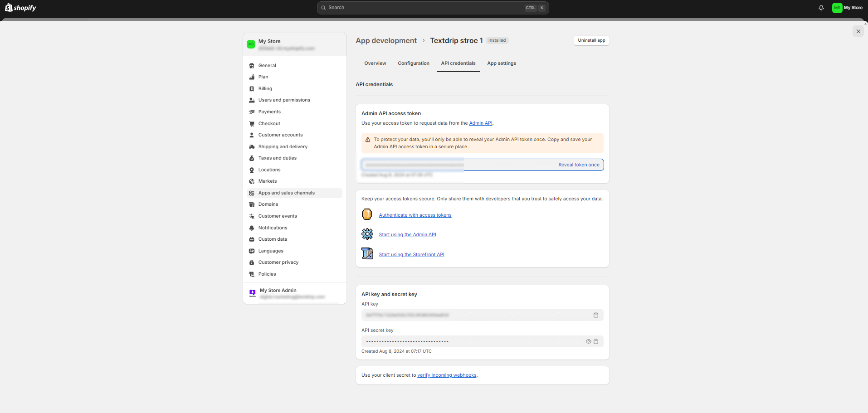Reveal the API secret key via eye toggle
Image resolution: width=868 pixels, height=413 pixels.
(x=588, y=341)
